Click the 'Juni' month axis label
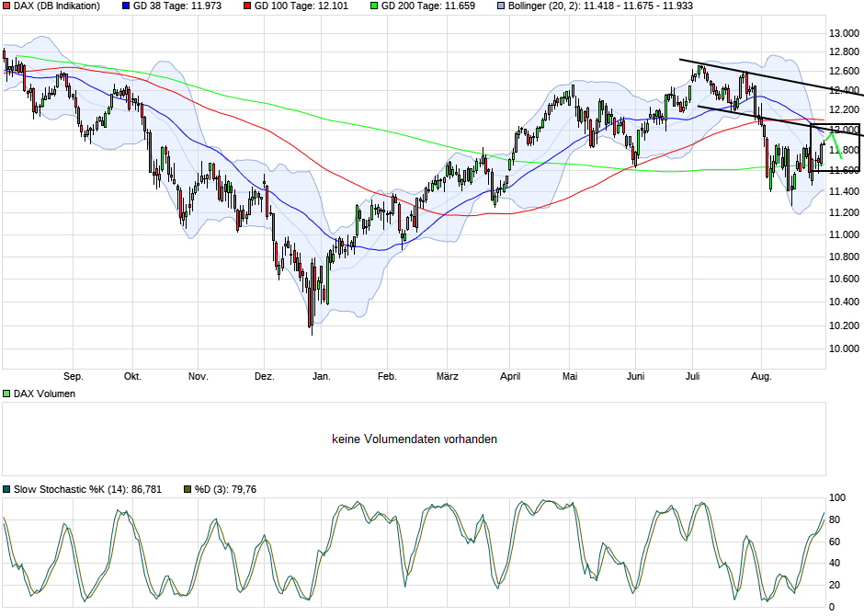Screen dimensions: 864x616 [x=635, y=376]
